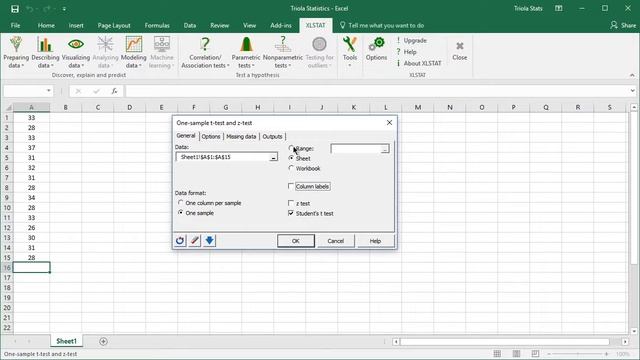
Task: Add a new sheet with plus icon
Action: (x=103, y=341)
